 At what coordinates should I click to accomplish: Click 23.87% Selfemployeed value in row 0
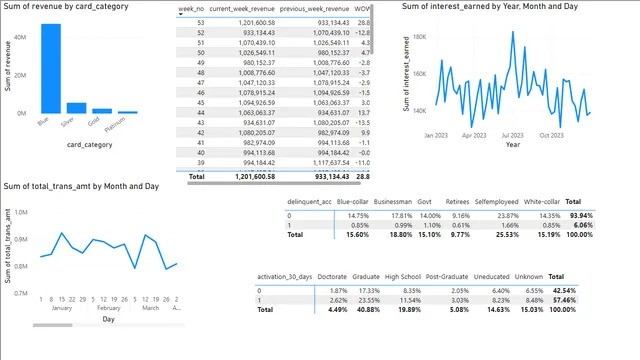(x=509, y=216)
